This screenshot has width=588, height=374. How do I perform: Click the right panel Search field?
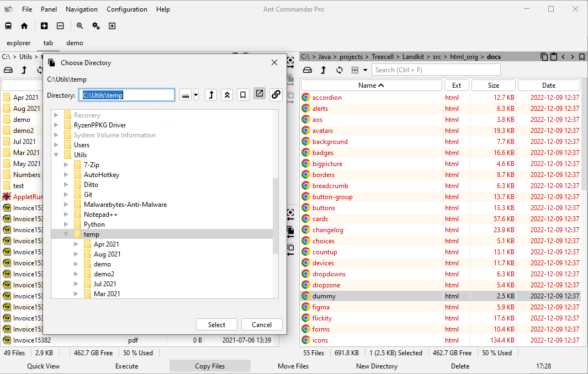[x=436, y=70]
